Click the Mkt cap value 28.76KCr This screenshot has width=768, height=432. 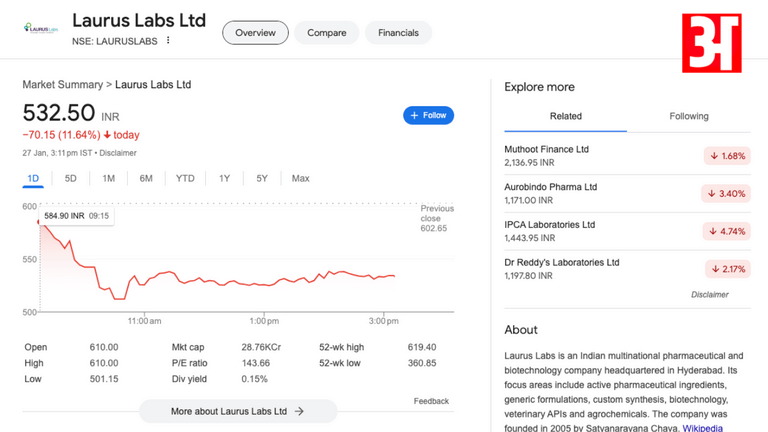click(x=261, y=347)
